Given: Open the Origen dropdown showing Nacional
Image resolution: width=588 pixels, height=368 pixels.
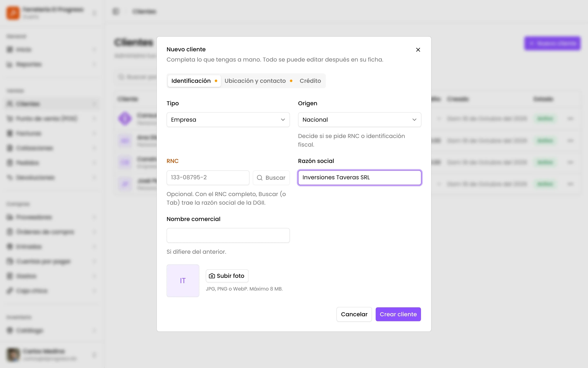Looking at the screenshot, I should (359, 120).
